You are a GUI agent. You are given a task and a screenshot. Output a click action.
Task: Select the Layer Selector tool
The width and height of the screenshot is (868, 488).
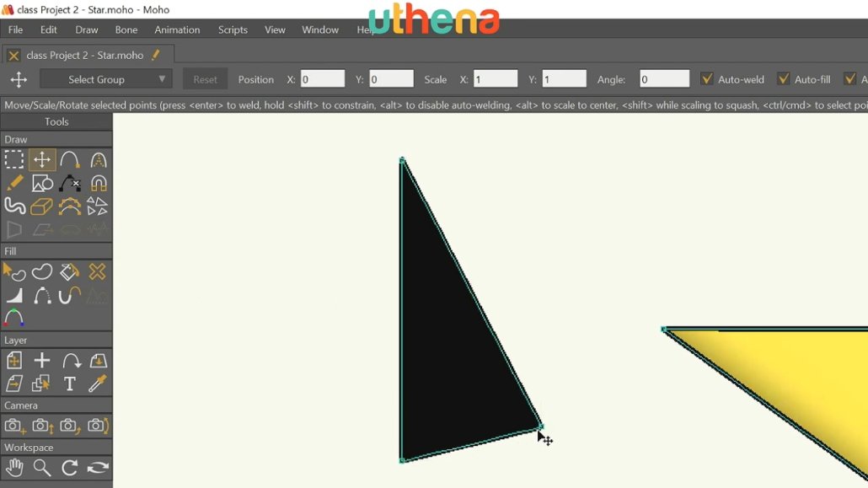(42, 383)
